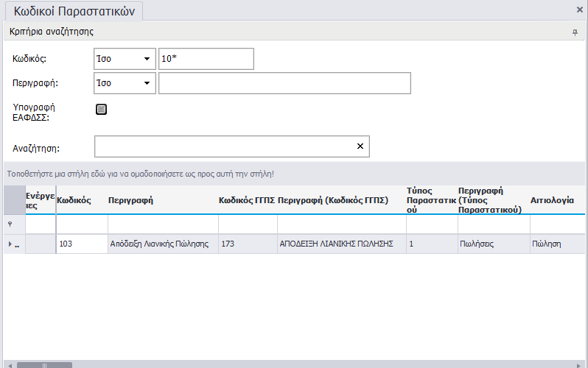
Task: Close the Κωδικοί Παραστατικών tab
Action: (579, 10)
